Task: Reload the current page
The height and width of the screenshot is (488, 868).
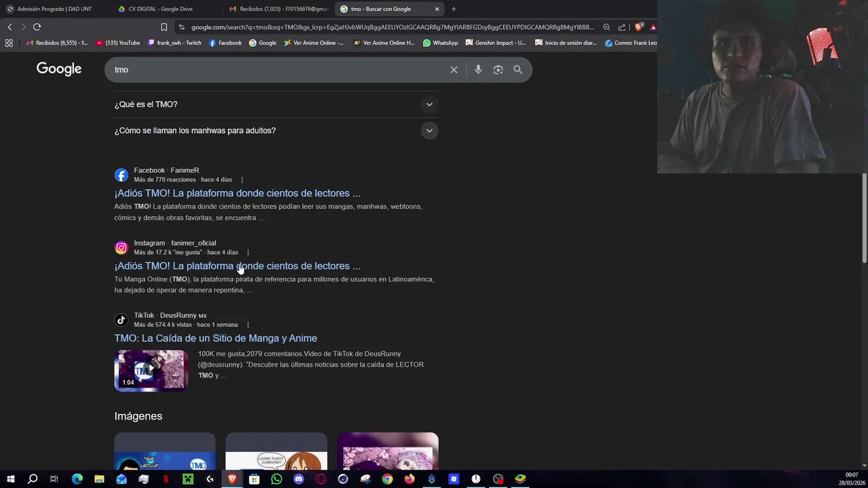Action: 37,27
